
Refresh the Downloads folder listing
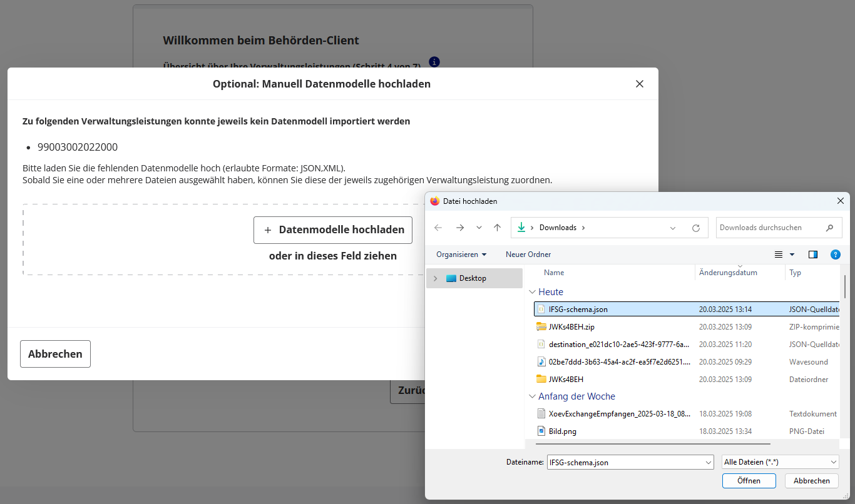pos(695,228)
